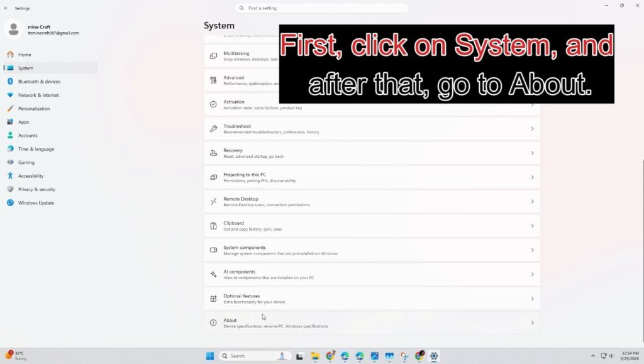Open File Explorer from the taskbar
The width and height of the screenshot is (644, 364).
[314, 356]
